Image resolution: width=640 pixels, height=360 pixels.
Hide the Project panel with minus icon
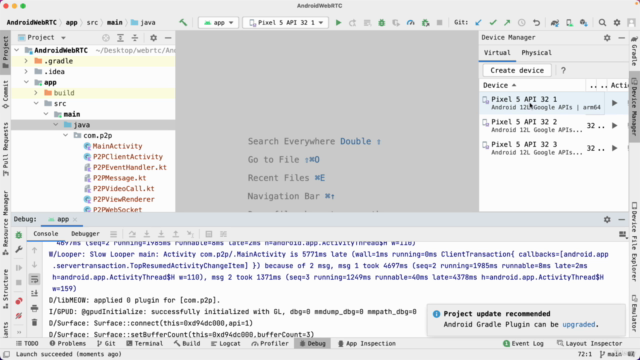coord(168,38)
